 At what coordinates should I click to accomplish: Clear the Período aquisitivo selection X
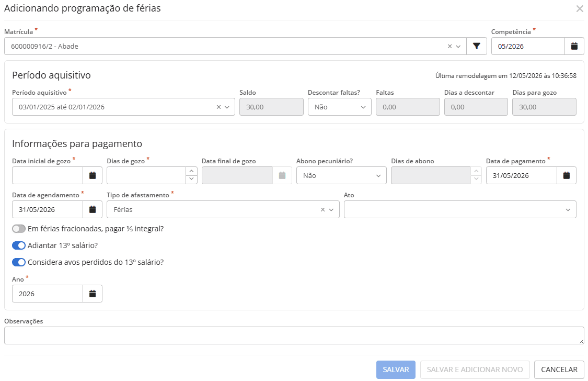[218, 107]
